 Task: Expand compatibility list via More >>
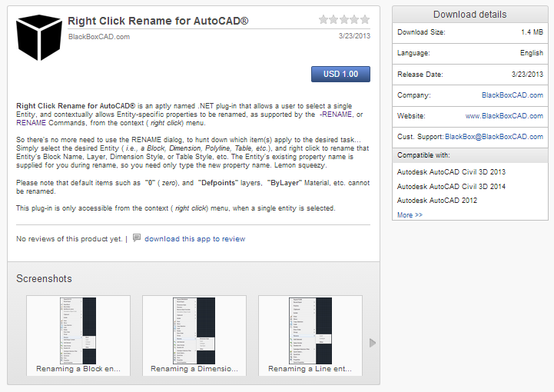(410, 215)
